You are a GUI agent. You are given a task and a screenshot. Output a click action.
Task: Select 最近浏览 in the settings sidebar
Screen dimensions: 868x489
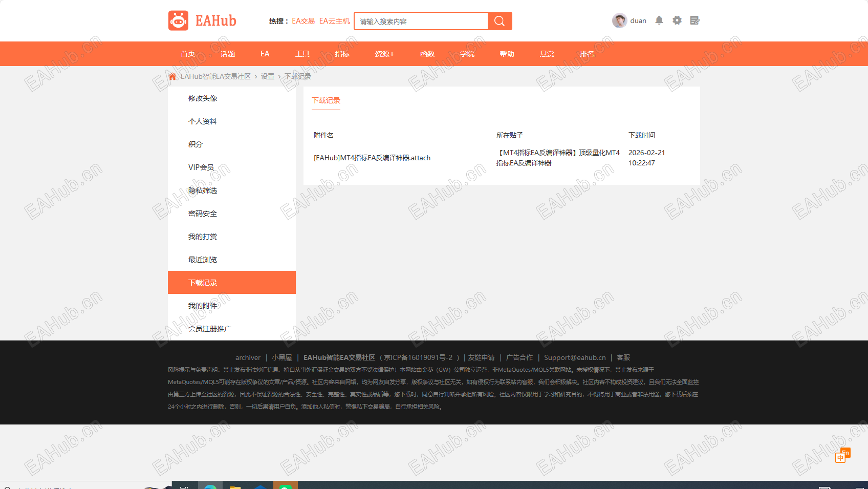pyautogui.click(x=232, y=260)
